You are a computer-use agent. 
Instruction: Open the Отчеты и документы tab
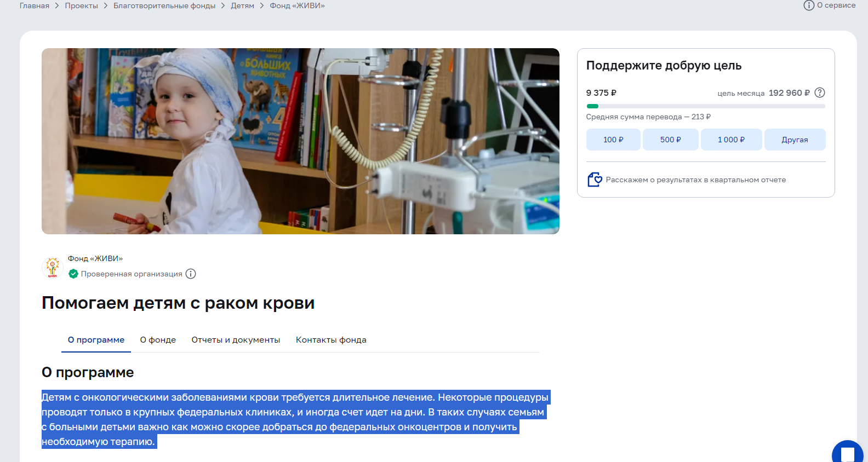tap(236, 340)
